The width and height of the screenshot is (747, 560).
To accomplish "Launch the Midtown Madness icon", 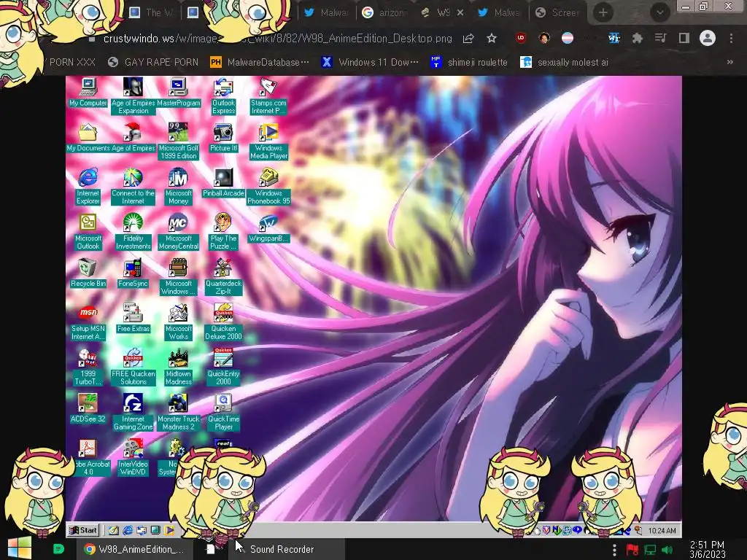I will click(x=178, y=367).
